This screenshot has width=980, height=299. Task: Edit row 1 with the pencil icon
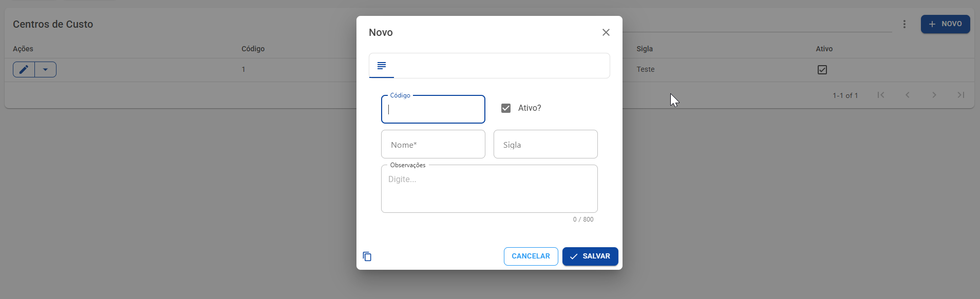[x=24, y=69]
